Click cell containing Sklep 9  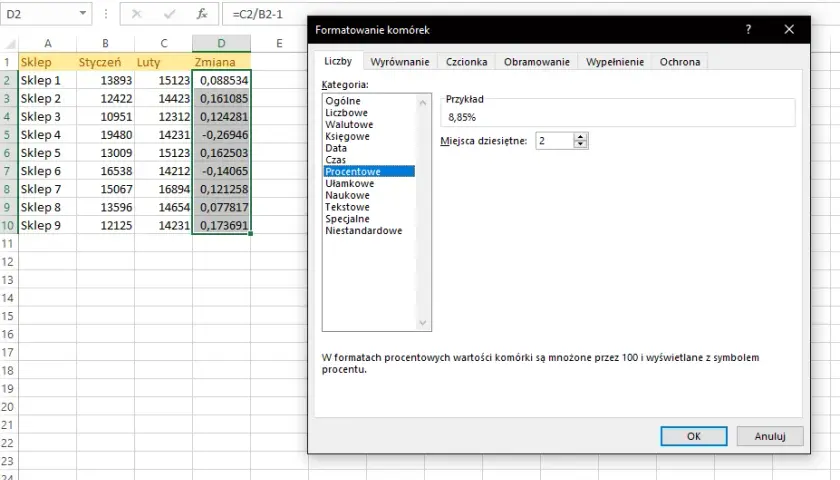(48, 226)
